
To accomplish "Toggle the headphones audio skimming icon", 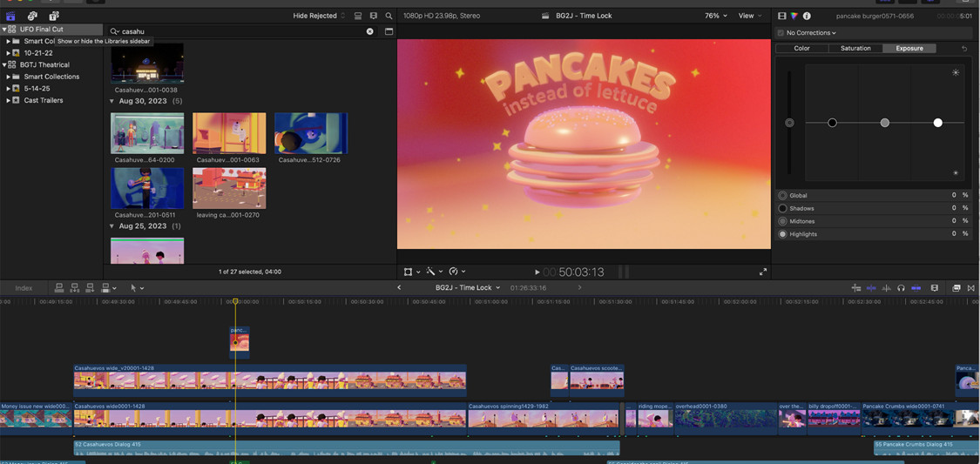I will [901, 288].
